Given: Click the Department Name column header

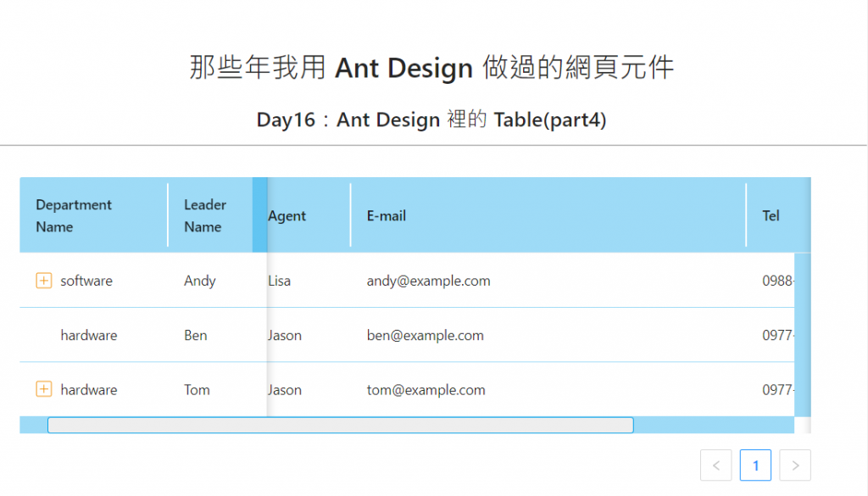Looking at the screenshot, I should click(93, 215).
